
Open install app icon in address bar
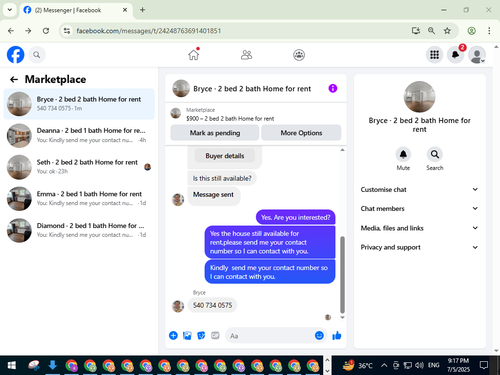click(415, 31)
